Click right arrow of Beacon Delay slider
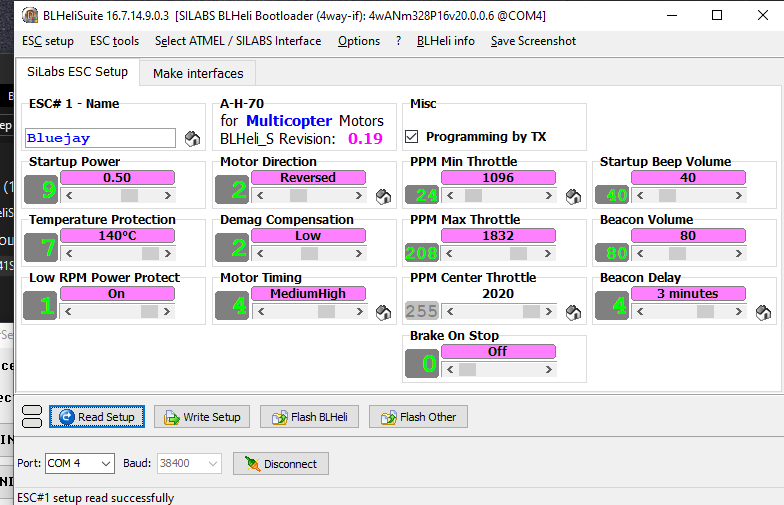 tap(739, 312)
